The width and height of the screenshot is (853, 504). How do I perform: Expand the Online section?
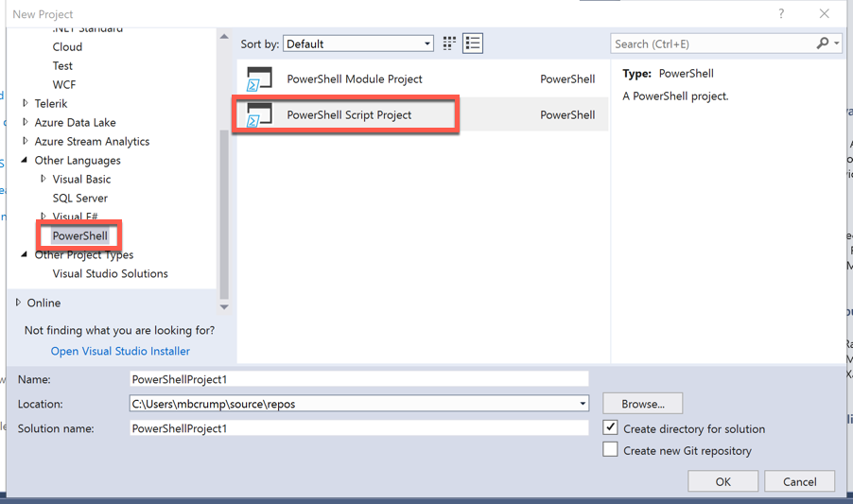(x=18, y=303)
